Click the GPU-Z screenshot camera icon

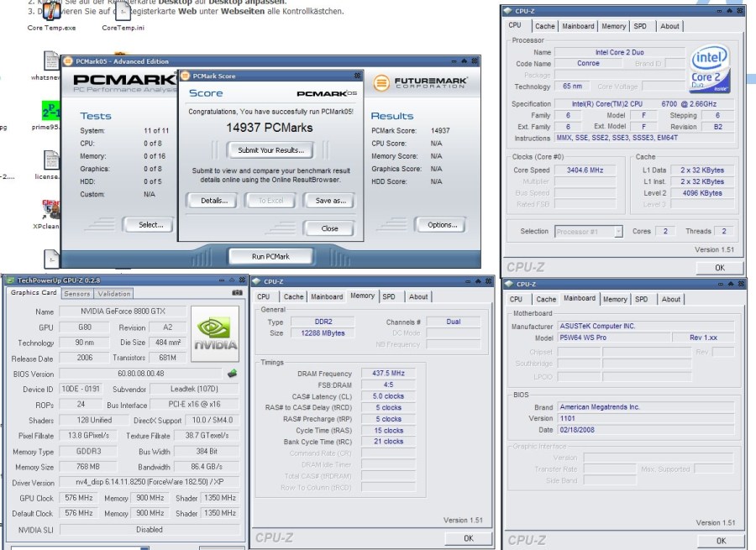[237, 292]
